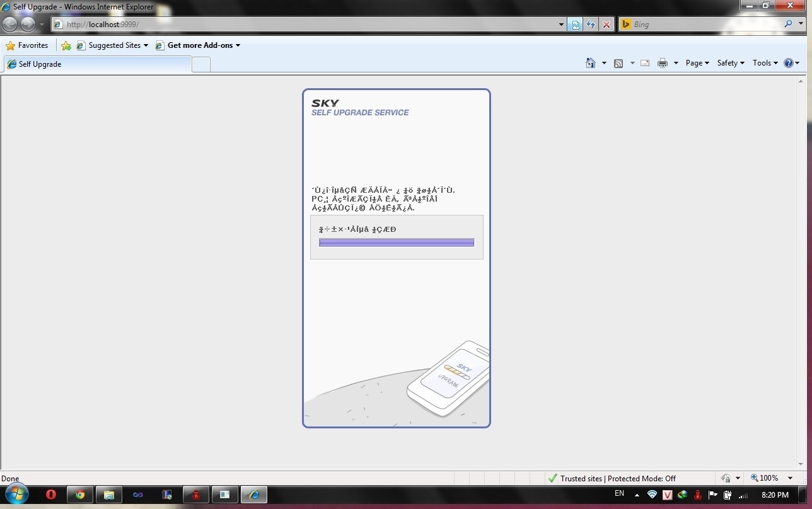Open the Page dropdown menu
Image resolution: width=812 pixels, height=509 pixels.
click(697, 63)
